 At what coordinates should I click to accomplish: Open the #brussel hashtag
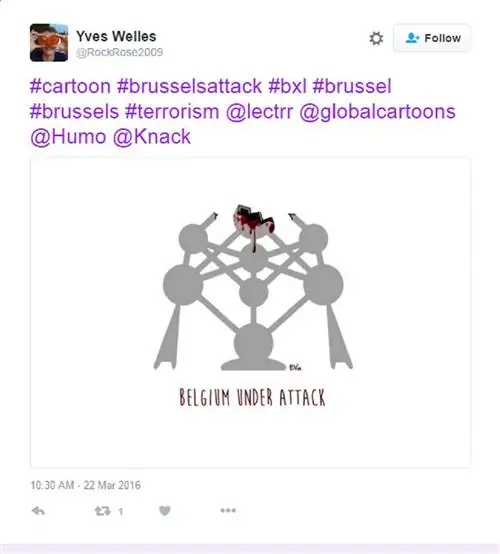click(x=352, y=86)
